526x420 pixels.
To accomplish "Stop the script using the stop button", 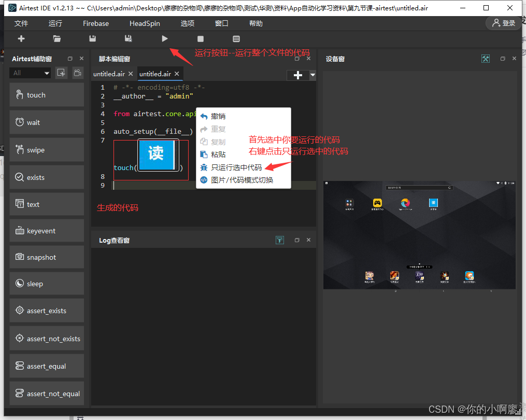I will click(200, 39).
